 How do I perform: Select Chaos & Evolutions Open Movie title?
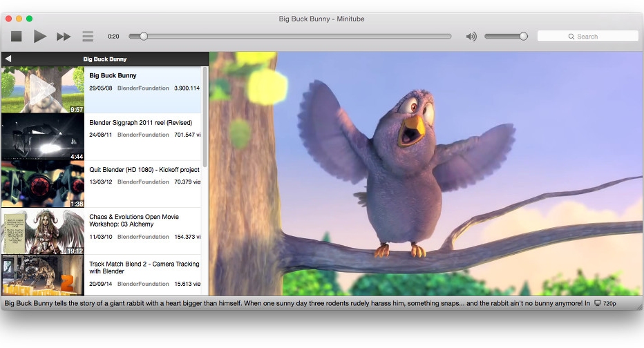134,220
